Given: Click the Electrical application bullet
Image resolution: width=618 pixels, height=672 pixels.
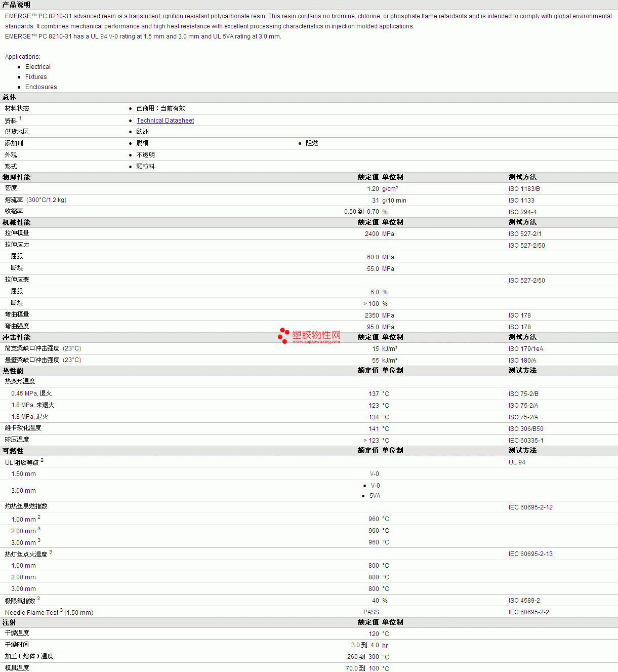Looking at the screenshot, I should (x=38, y=67).
